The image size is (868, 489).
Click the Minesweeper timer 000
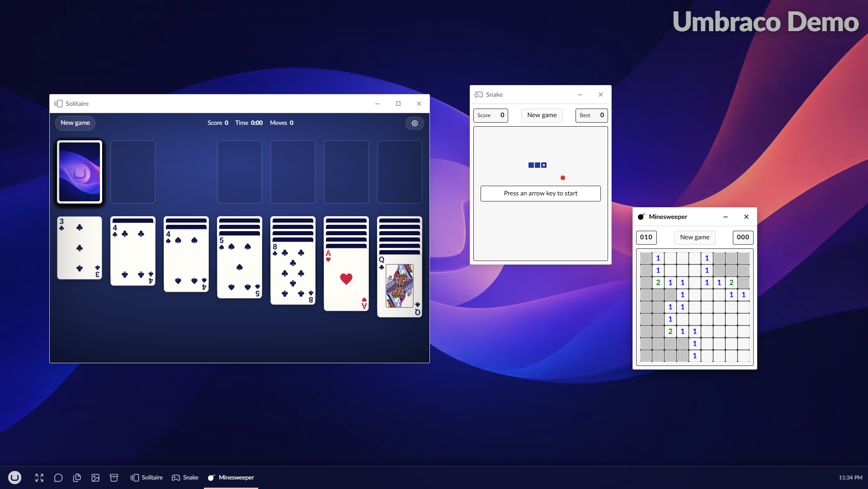click(x=743, y=237)
